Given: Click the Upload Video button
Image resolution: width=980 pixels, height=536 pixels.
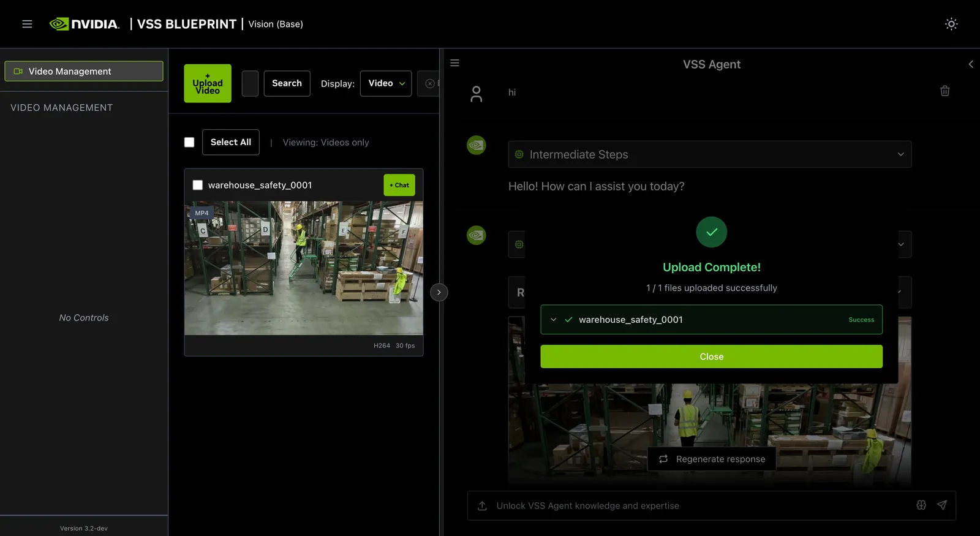Looking at the screenshot, I should coord(208,83).
